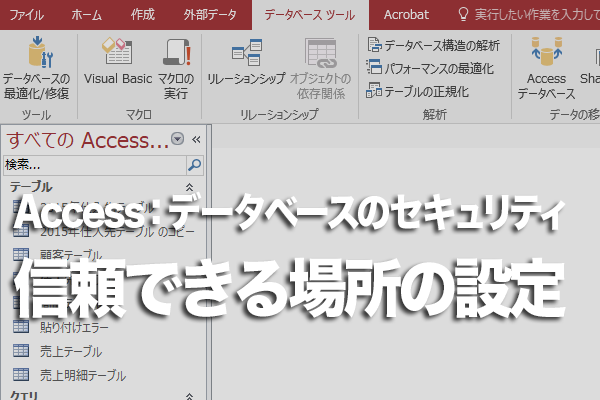This screenshot has width=600, height=400.
Task: Open the Visual Basic editor
Action: click(x=118, y=61)
